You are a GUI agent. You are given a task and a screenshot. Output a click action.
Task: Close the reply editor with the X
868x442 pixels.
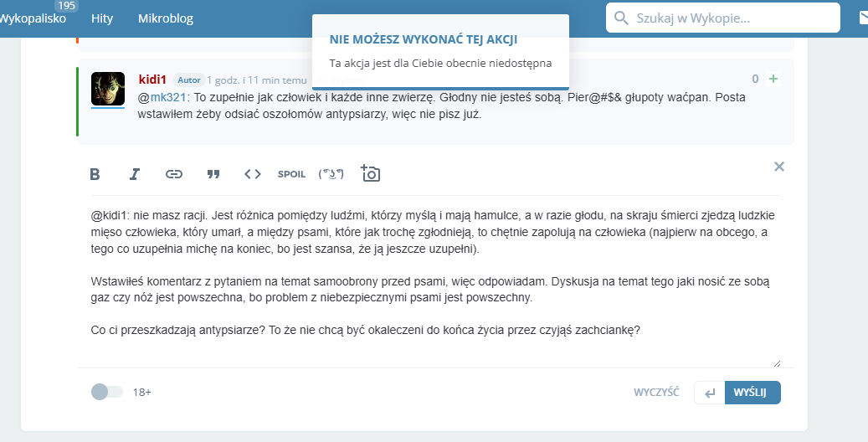tap(779, 167)
